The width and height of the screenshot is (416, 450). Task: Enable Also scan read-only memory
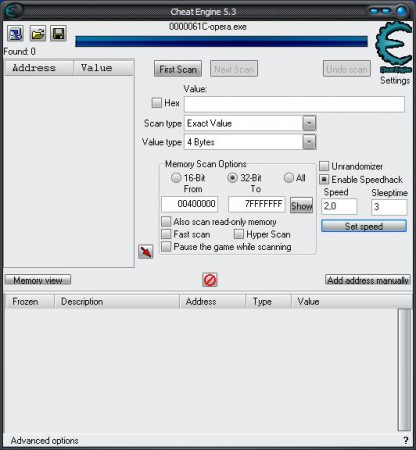point(166,222)
